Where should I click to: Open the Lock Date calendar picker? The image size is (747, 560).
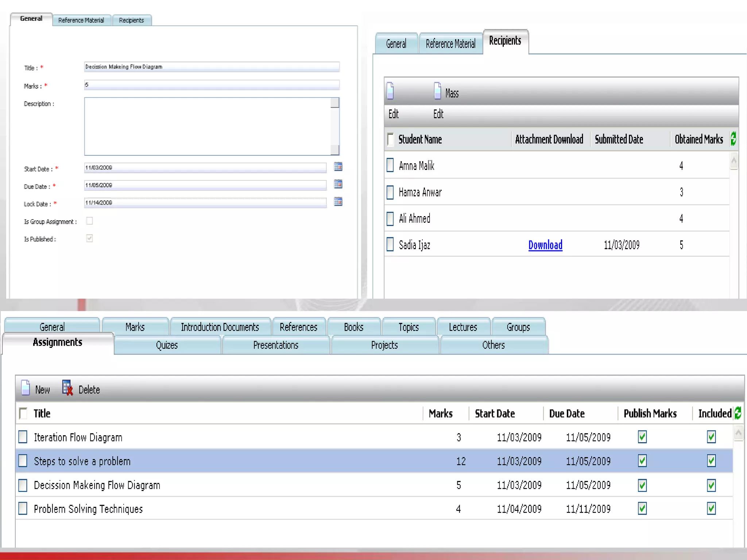coord(338,202)
